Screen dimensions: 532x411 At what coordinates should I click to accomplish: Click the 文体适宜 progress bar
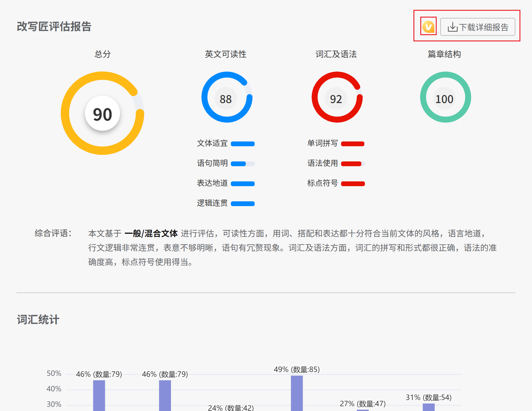(243, 144)
